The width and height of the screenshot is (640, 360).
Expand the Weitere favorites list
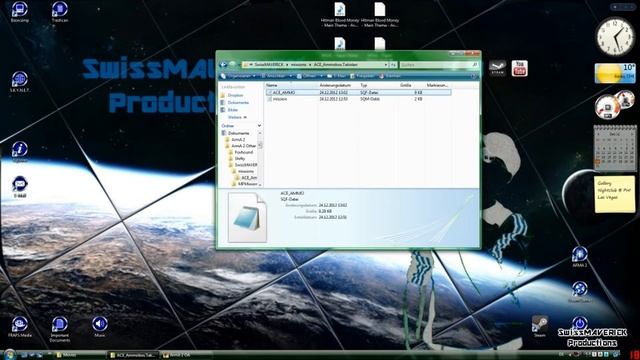[x=237, y=118]
